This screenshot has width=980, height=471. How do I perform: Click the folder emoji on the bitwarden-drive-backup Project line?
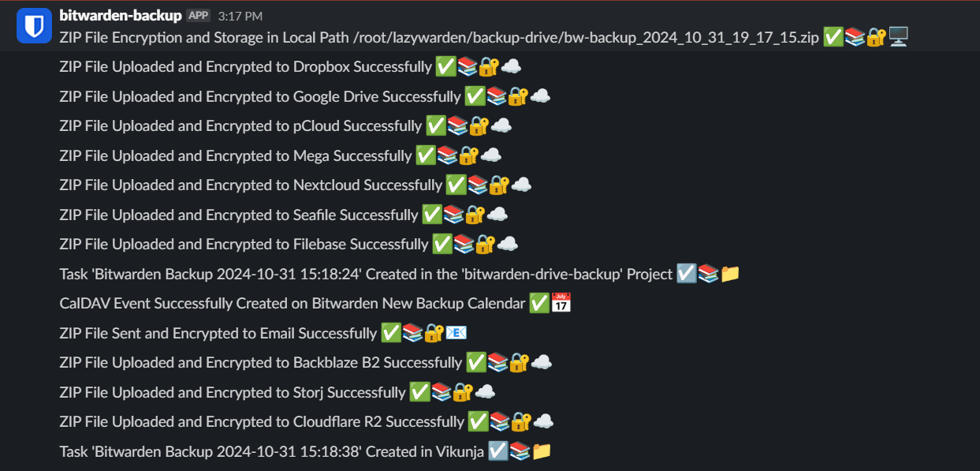[730, 274]
